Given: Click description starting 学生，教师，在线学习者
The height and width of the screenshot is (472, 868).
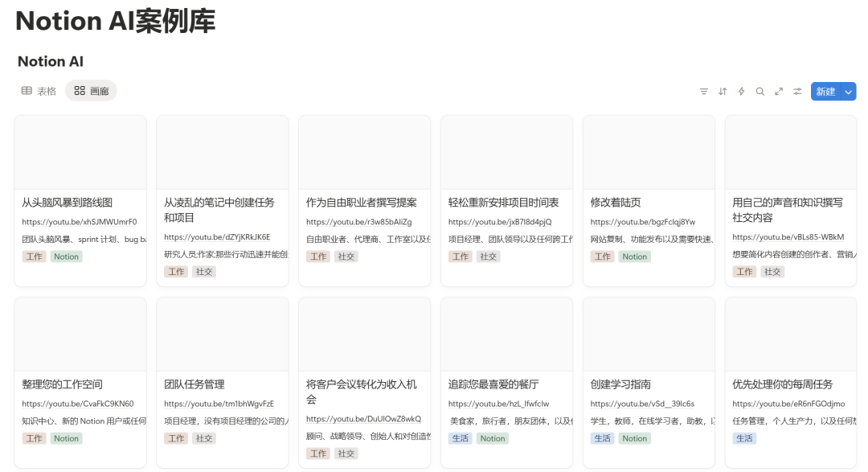Looking at the screenshot, I should pyautogui.click(x=652, y=421).
